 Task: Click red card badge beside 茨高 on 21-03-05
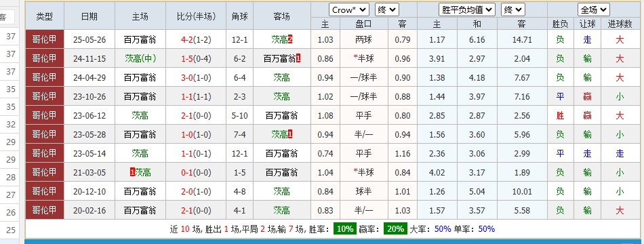click(132, 173)
